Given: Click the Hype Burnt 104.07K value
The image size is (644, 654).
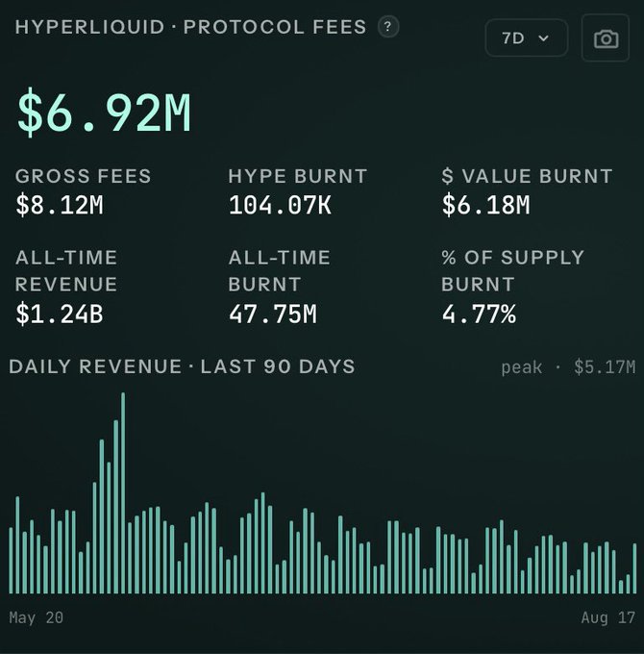Looking at the screenshot, I should (280, 205).
